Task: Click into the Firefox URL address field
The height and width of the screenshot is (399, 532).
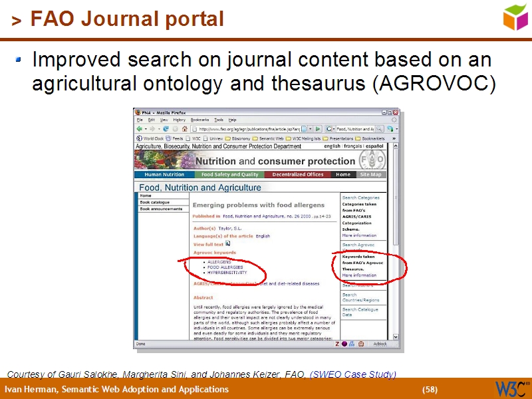Action: (246, 128)
